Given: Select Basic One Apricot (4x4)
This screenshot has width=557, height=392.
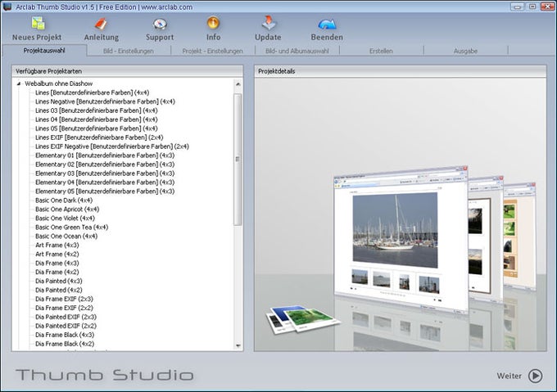Looking at the screenshot, I should [x=67, y=210].
